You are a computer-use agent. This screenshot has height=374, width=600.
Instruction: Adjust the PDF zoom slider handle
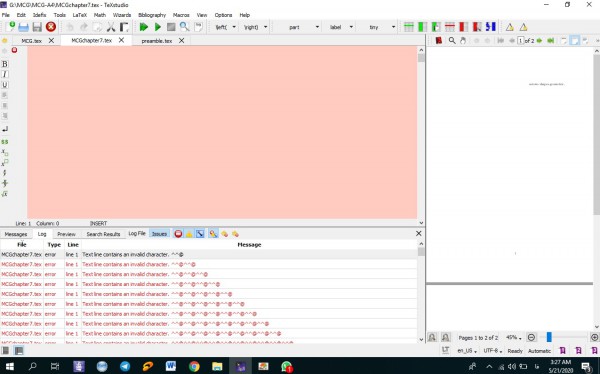549,337
